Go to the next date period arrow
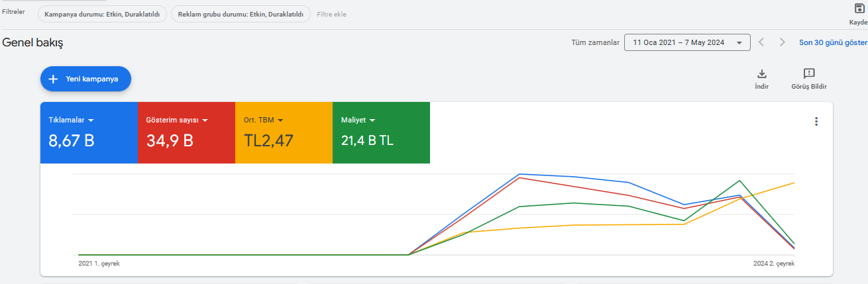The width and height of the screenshot is (868, 284). click(783, 42)
